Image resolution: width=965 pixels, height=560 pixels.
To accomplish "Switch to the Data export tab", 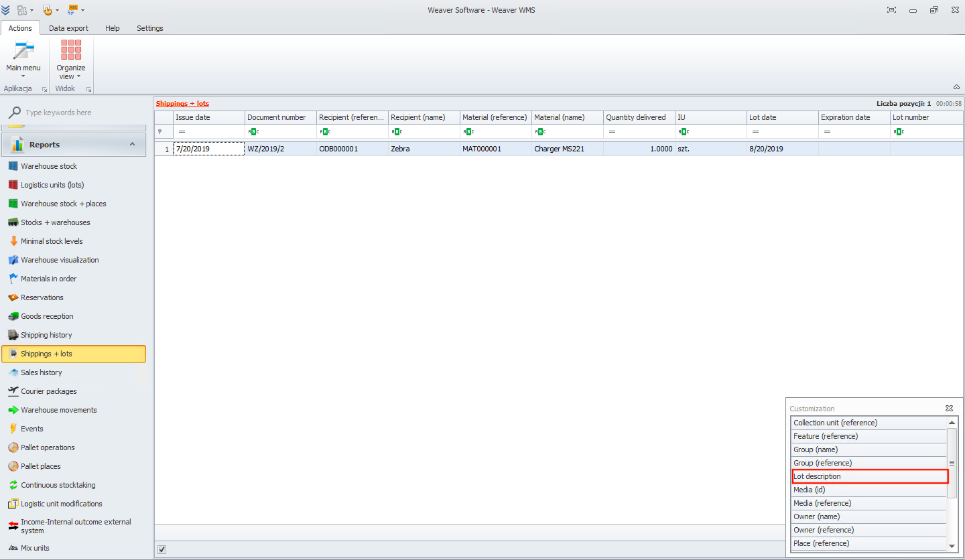I will 68,28.
